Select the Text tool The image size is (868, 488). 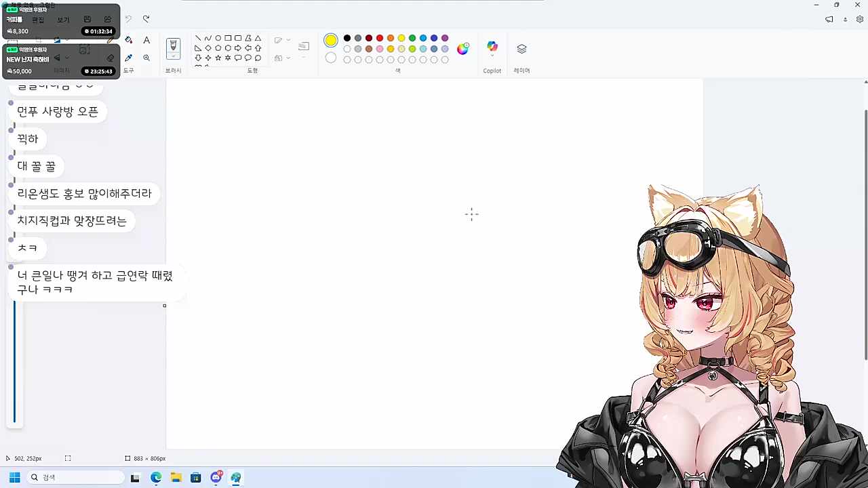pos(146,40)
